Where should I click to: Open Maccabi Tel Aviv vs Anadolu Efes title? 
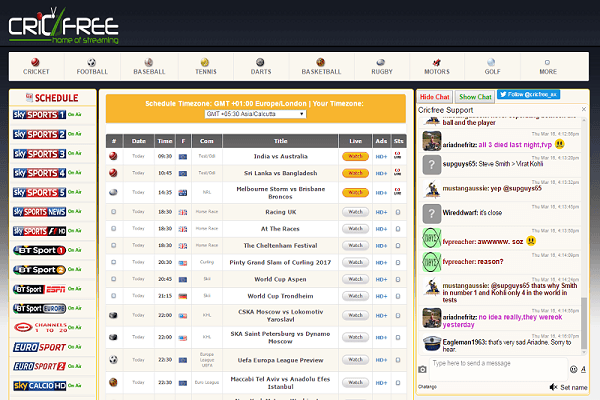point(280,383)
